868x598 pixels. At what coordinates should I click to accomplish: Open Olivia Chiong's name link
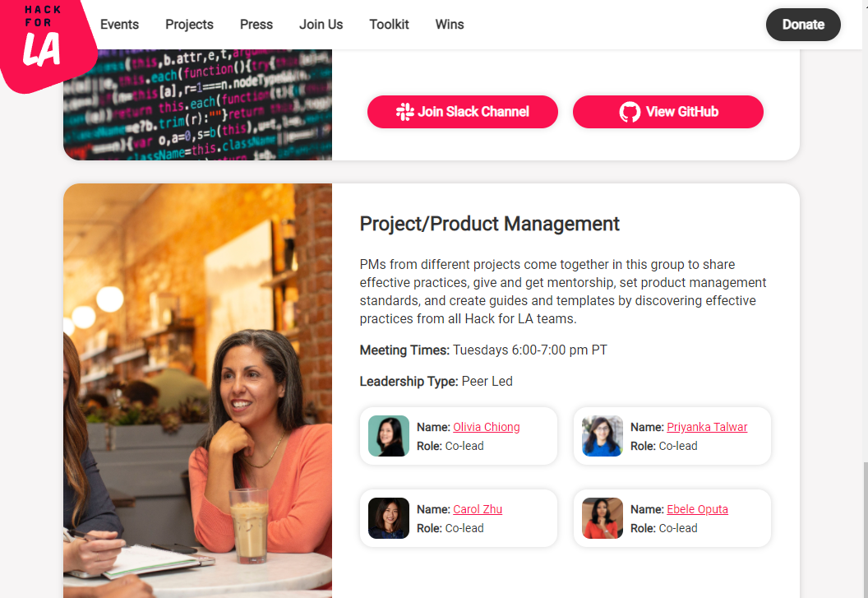(x=487, y=427)
